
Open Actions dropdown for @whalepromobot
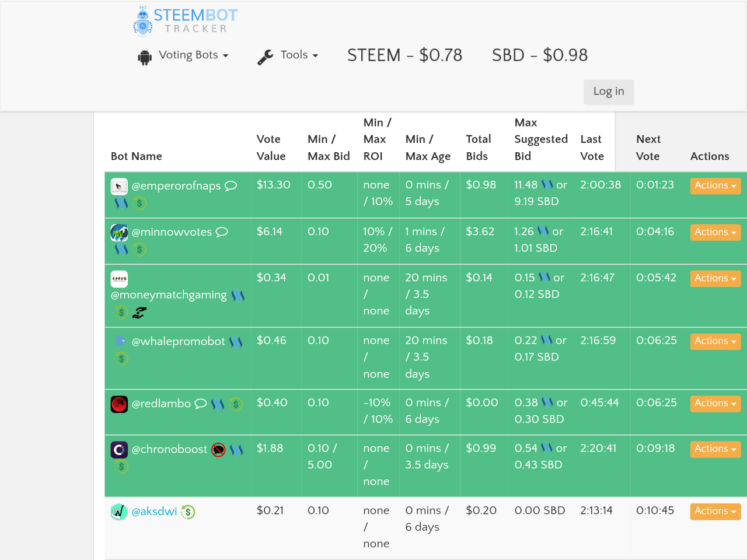pos(715,341)
